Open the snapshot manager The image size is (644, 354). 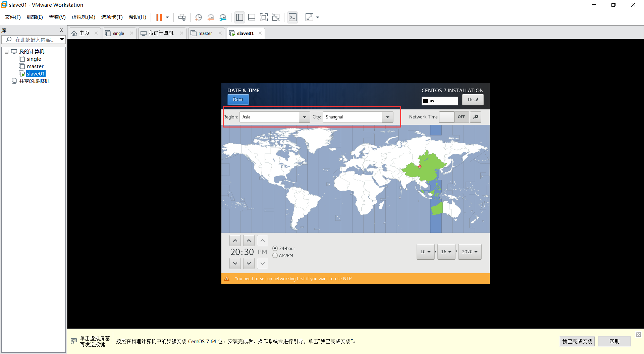[223, 17]
